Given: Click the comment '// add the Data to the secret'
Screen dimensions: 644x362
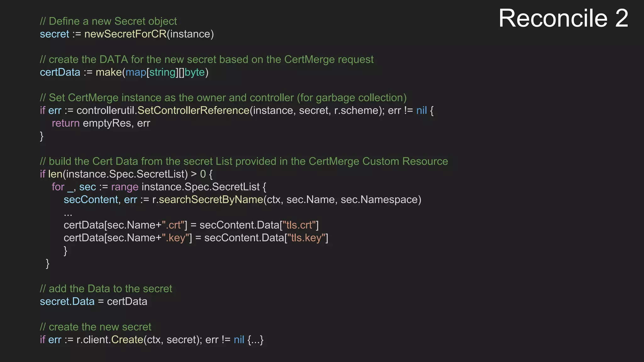Looking at the screenshot, I should 106,289.
